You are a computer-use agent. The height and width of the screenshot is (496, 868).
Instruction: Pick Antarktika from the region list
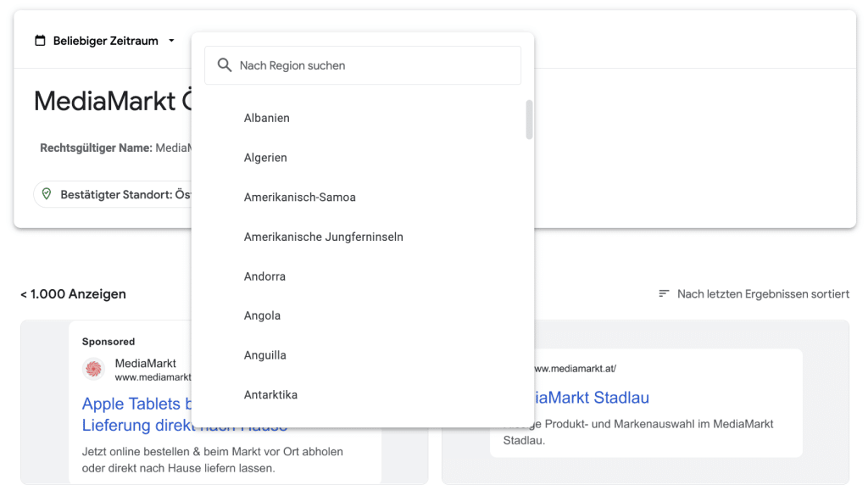tap(270, 394)
